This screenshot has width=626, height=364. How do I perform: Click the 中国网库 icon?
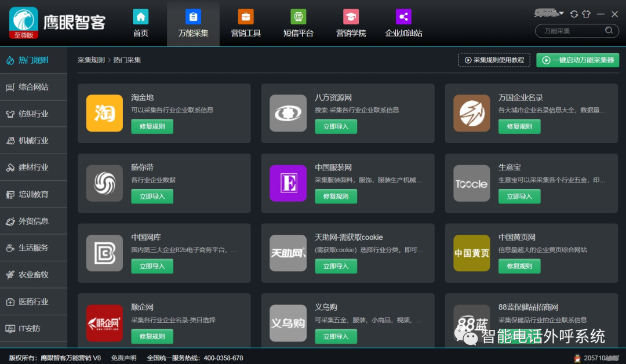(x=104, y=253)
